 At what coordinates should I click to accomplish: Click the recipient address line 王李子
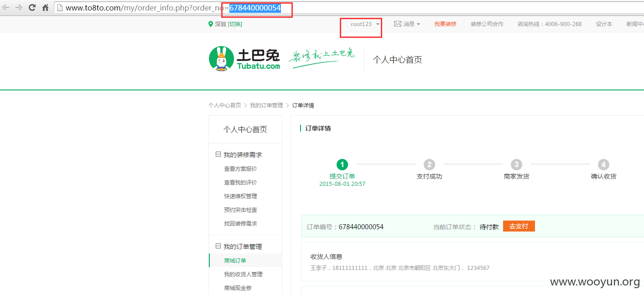click(400, 268)
